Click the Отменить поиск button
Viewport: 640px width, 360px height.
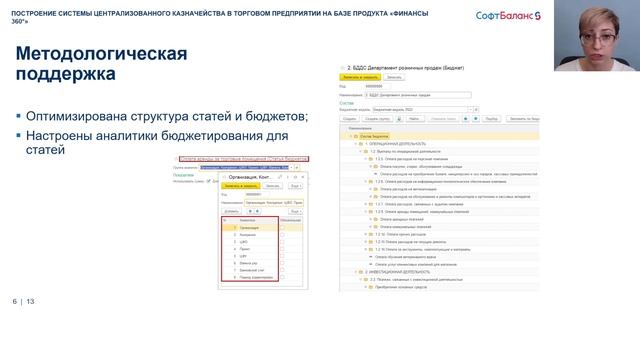[x=443, y=119]
